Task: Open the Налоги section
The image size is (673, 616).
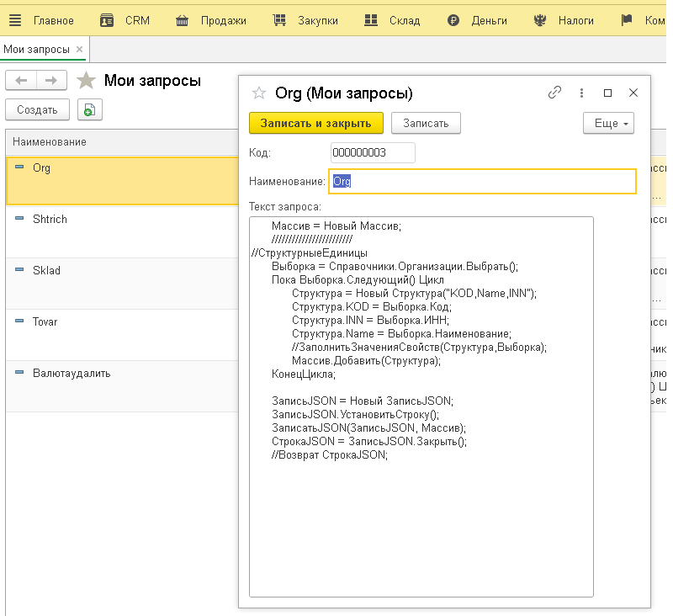Action: (x=576, y=20)
